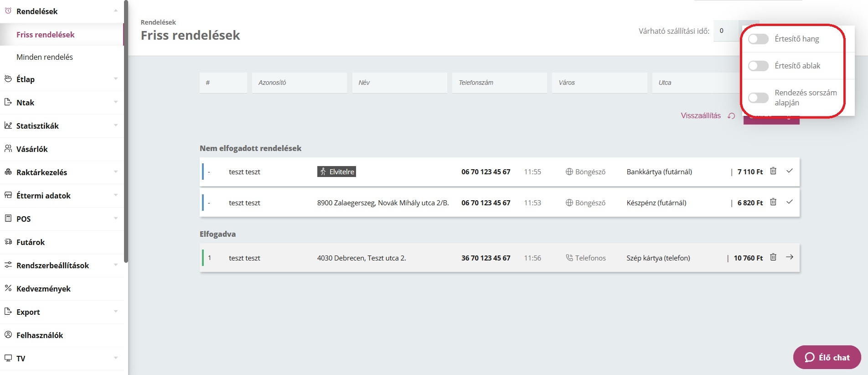Click the sidebar vertical scrollbar
The image size is (868, 375).
[126, 131]
